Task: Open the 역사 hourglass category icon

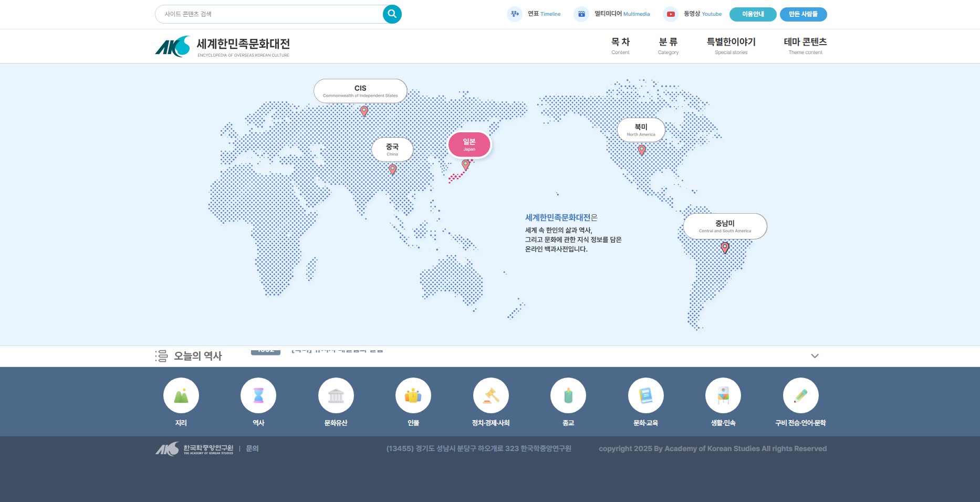Action: tap(258, 395)
